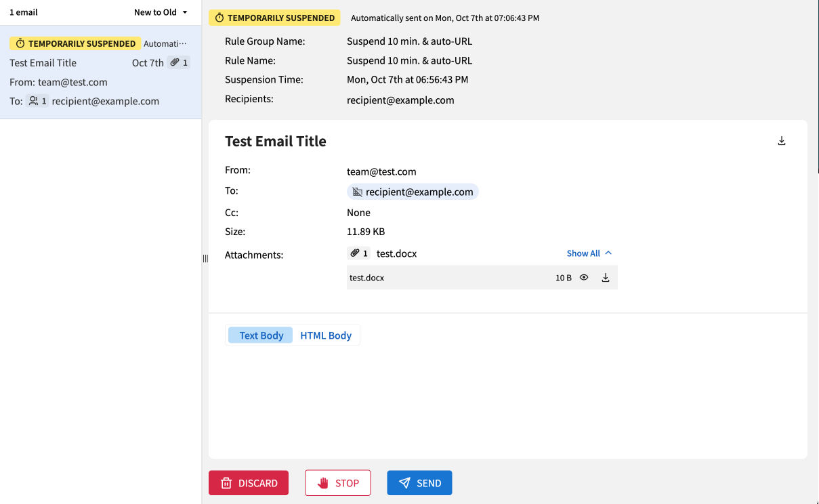Click the '1 email' count label

[x=24, y=12]
